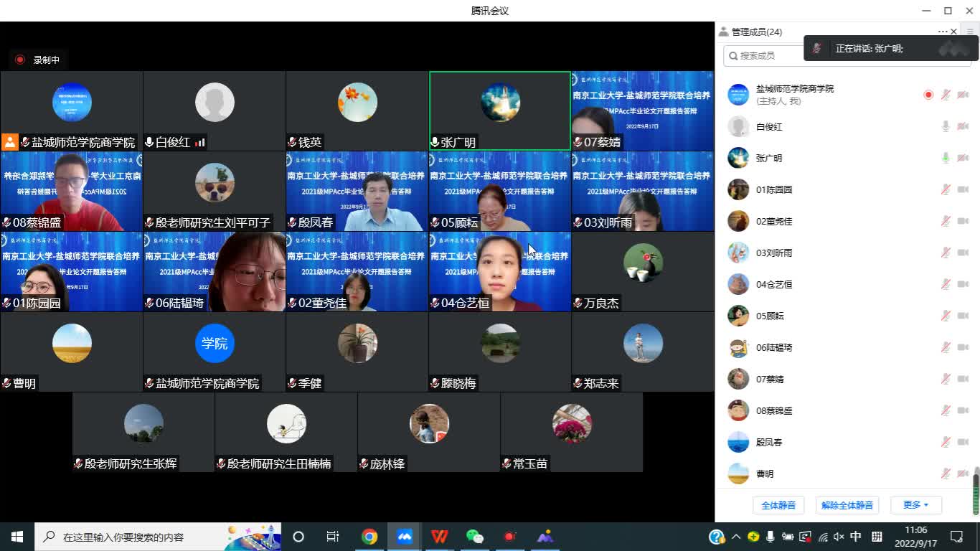This screenshot has width=980, height=551.
Task: Toggle microphone for 白俊红 in member list
Action: [946, 127]
